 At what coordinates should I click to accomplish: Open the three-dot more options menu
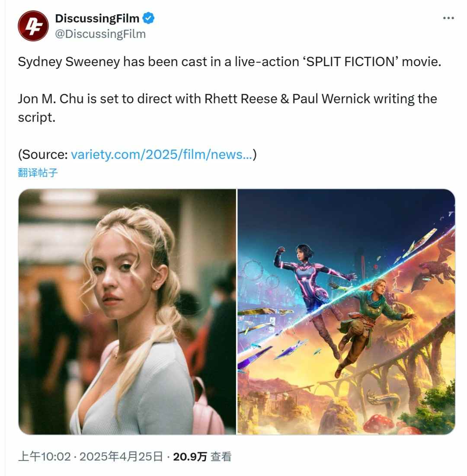(448, 18)
